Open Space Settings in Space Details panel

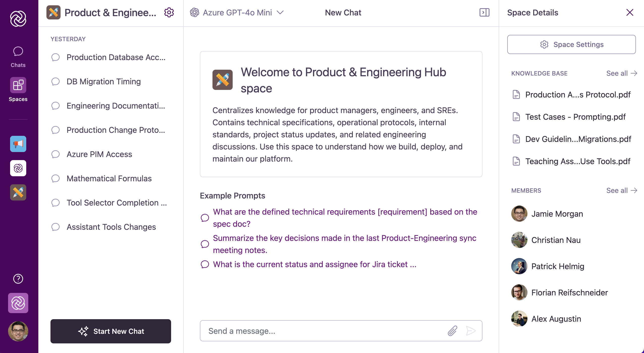571,44
